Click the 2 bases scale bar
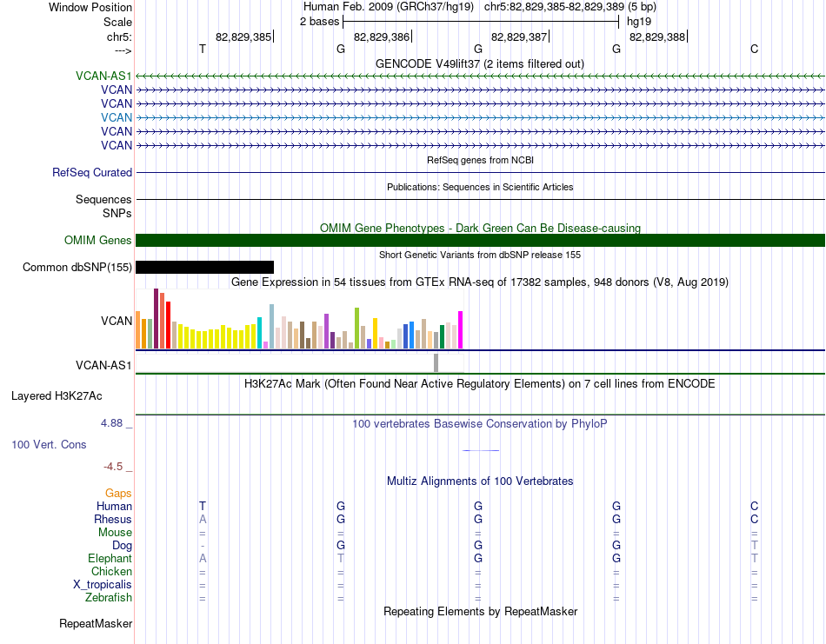The image size is (826, 644). (x=481, y=22)
